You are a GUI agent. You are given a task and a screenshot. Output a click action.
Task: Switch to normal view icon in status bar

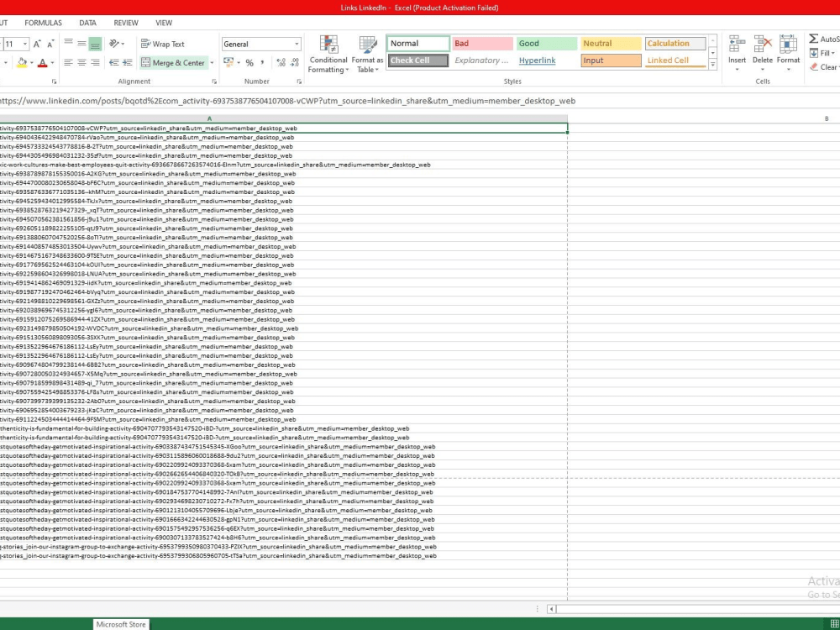833,623
